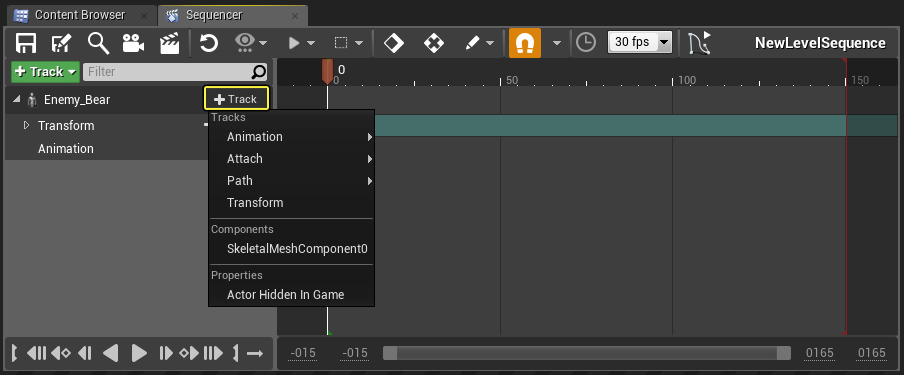Image resolution: width=904 pixels, height=375 pixels.
Task: Jump to sequence end button
Action: [213, 352]
